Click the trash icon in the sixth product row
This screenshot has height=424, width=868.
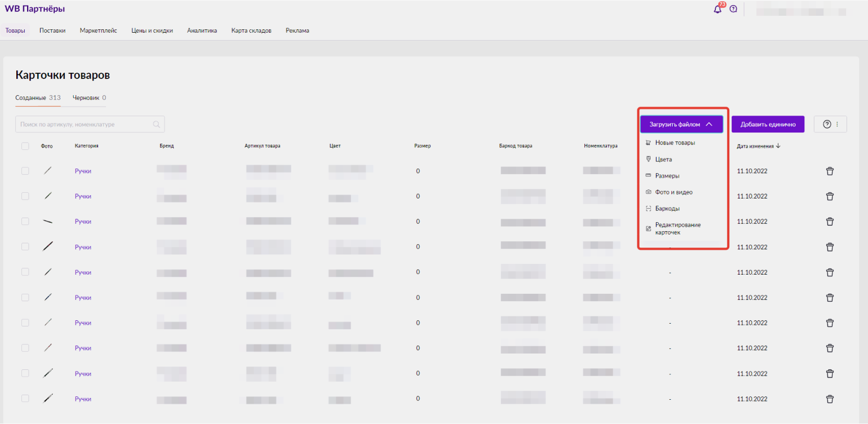tap(830, 298)
